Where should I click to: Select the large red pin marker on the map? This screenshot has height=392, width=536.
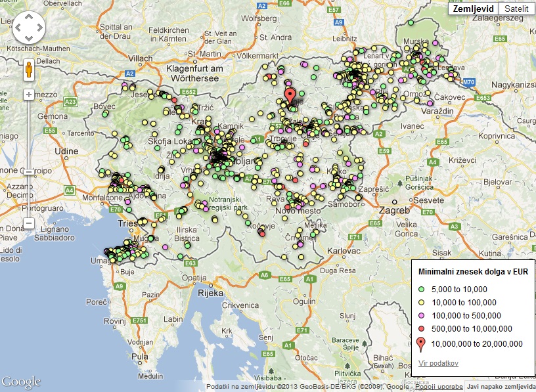(x=290, y=96)
